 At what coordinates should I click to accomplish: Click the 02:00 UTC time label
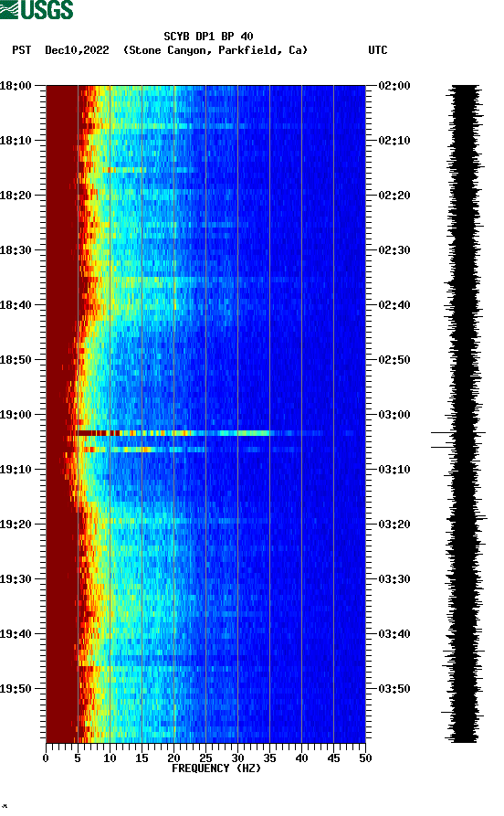pyautogui.click(x=394, y=86)
